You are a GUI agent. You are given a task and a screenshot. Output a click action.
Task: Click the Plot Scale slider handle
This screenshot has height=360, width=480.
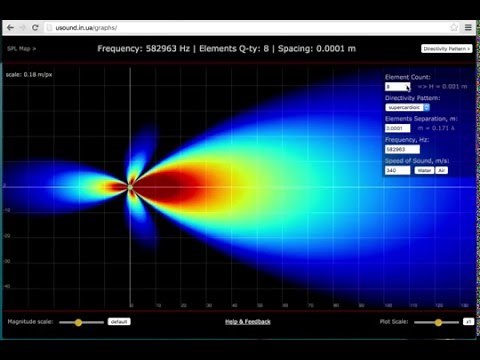click(x=438, y=322)
